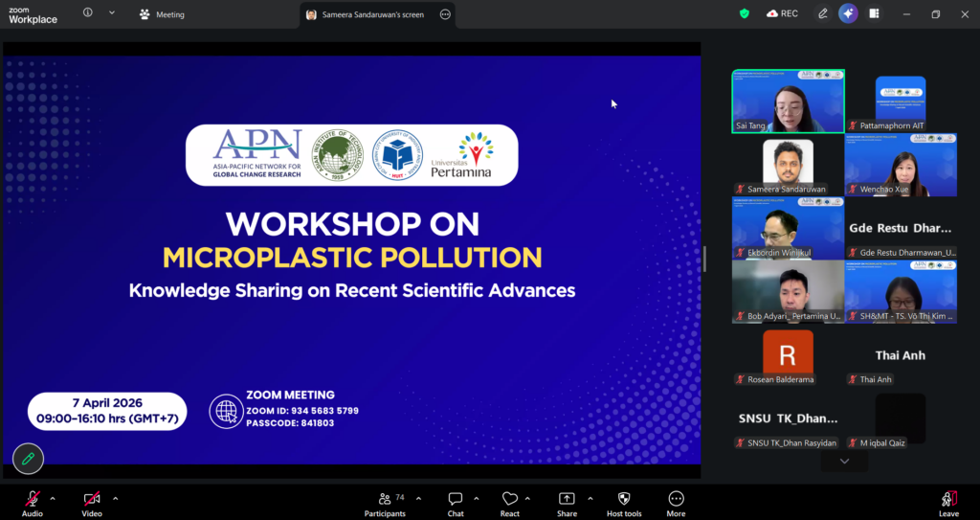Expand the dropdown arrow beside the info icon
This screenshot has width=980, height=520.
click(x=112, y=13)
